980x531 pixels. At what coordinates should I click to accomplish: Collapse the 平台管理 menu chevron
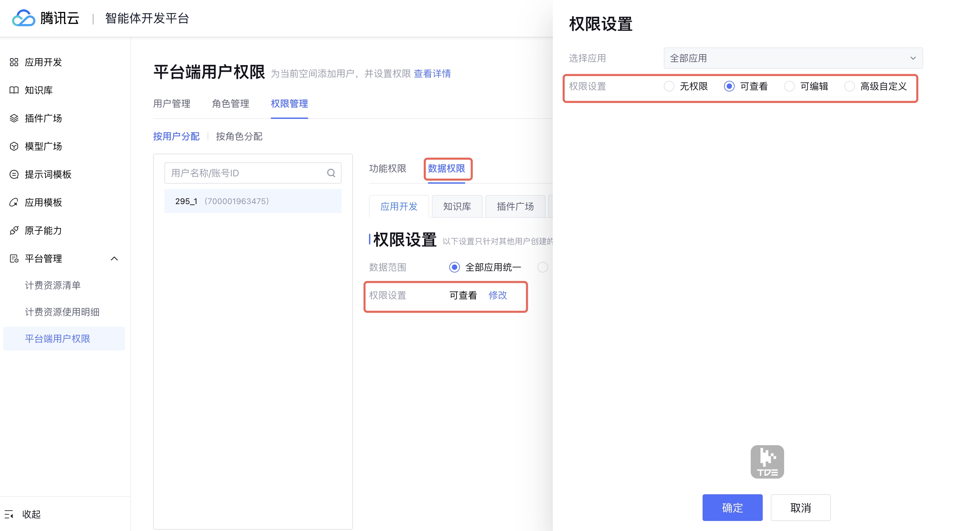coord(114,258)
